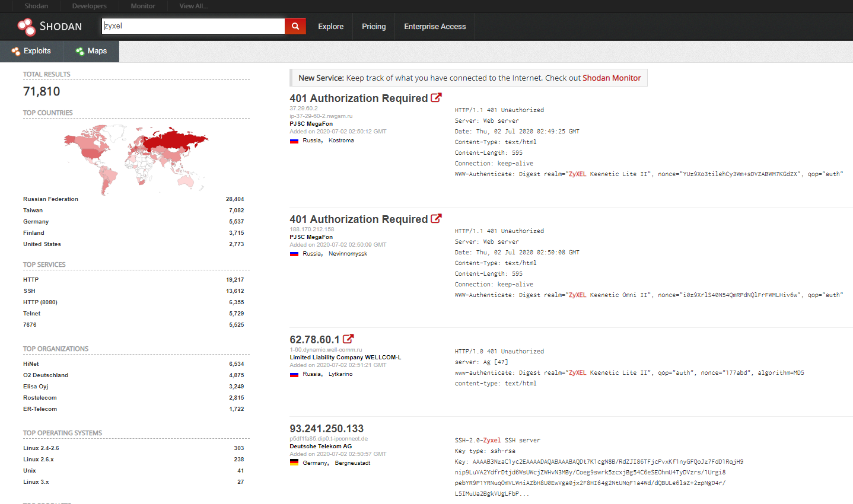Open the 62.78.60.1 result
The image size is (853, 504).
tap(314, 340)
